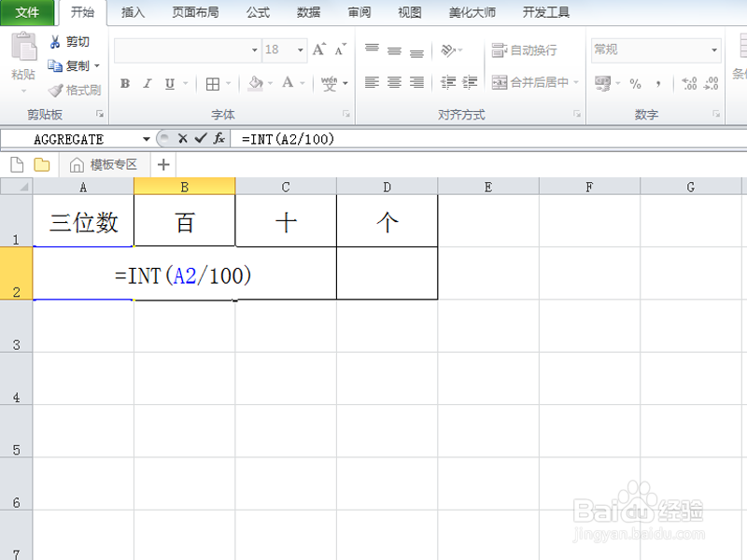Increase indent icon
The image size is (747, 560).
[470, 82]
